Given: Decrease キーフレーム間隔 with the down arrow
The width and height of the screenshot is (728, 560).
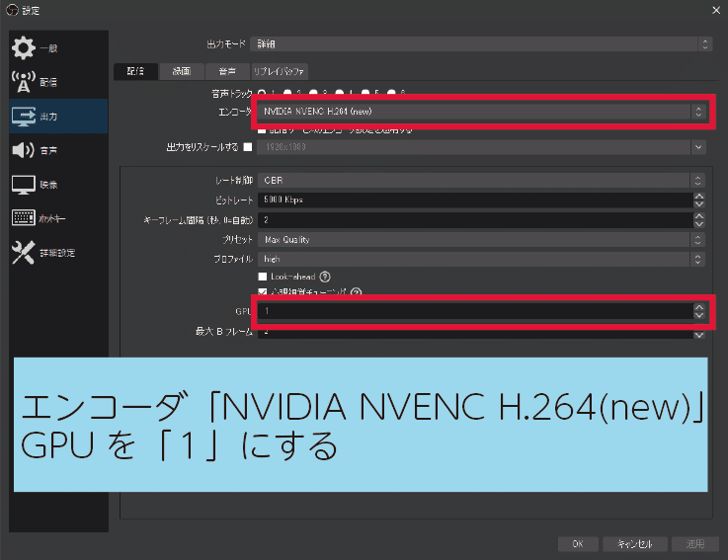Looking at the screenshot, I should click(x=698, y=224).
